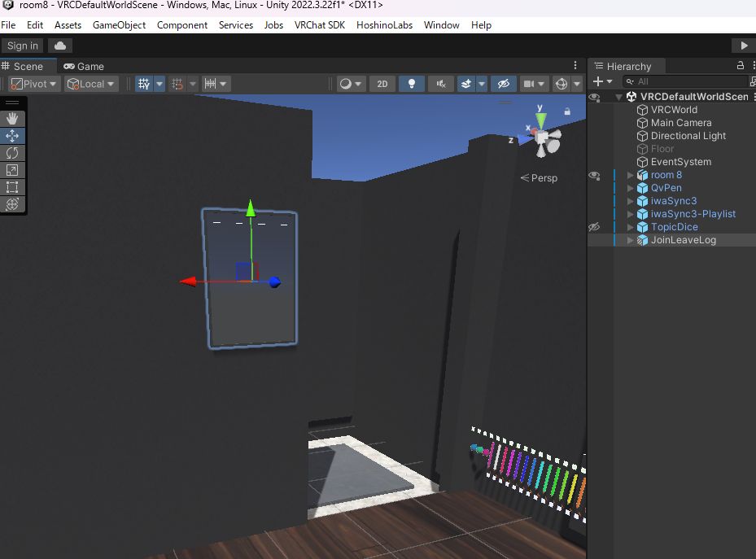The height and width of the screenshot is (559, 756).
Task: Open the VRChat SDK menu
Action: click(x=319, y=25)
